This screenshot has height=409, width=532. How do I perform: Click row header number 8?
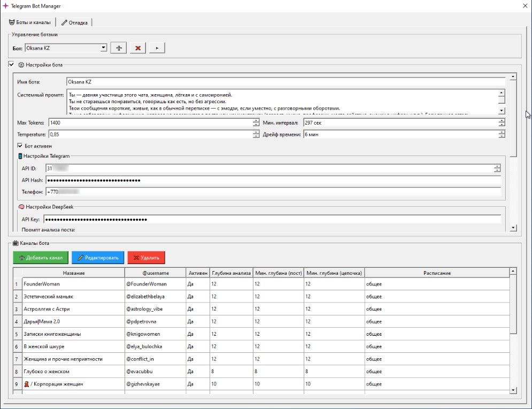[18, 372]
